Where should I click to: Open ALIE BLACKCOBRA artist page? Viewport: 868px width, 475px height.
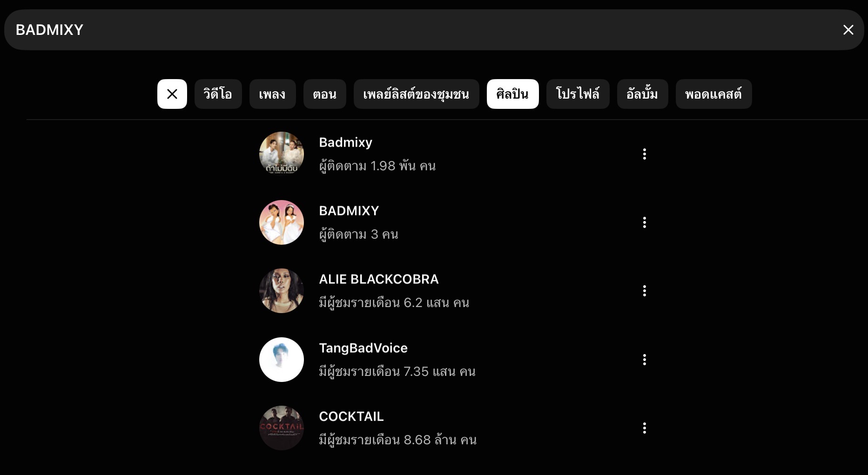pos(379,279)
